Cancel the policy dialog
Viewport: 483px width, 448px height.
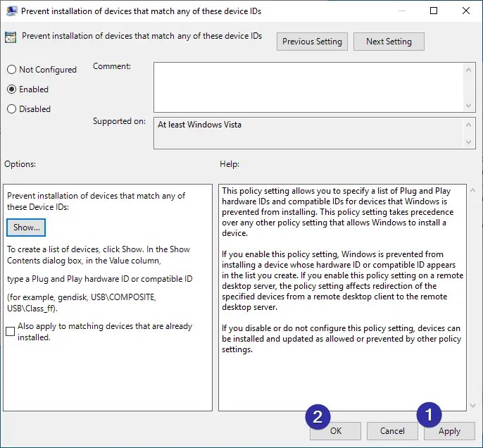[392, 431]
